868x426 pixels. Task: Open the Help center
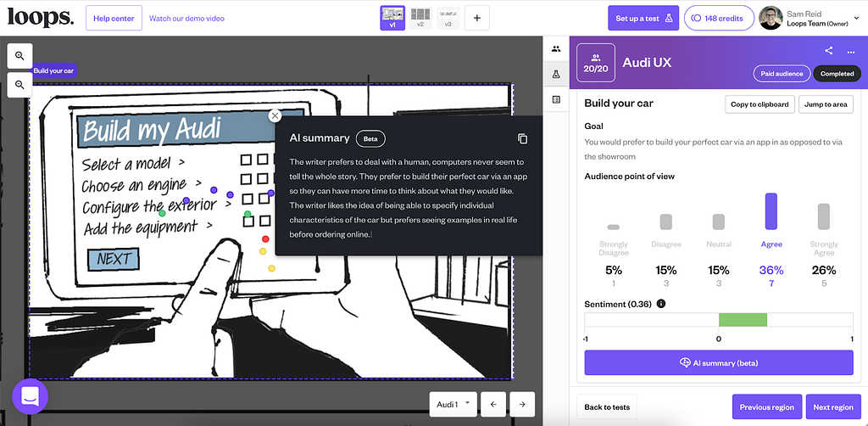(x=114, y=19)
